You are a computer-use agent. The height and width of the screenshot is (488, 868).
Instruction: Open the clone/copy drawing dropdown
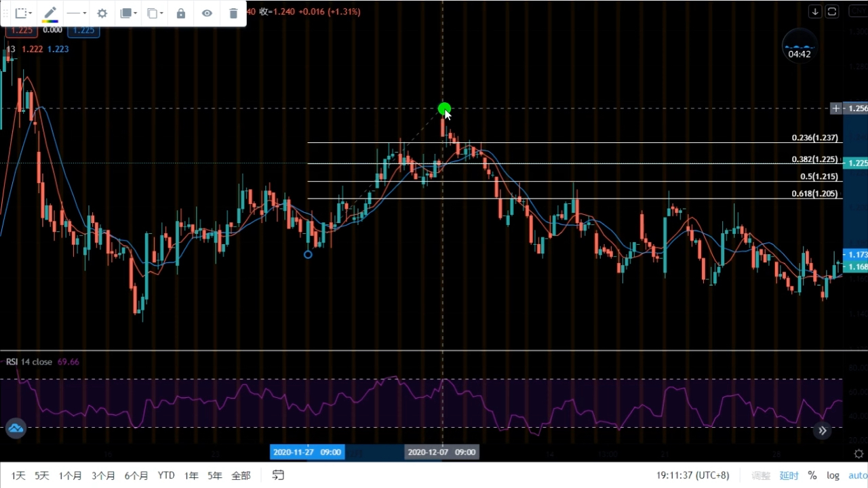(x=155, y=13)
